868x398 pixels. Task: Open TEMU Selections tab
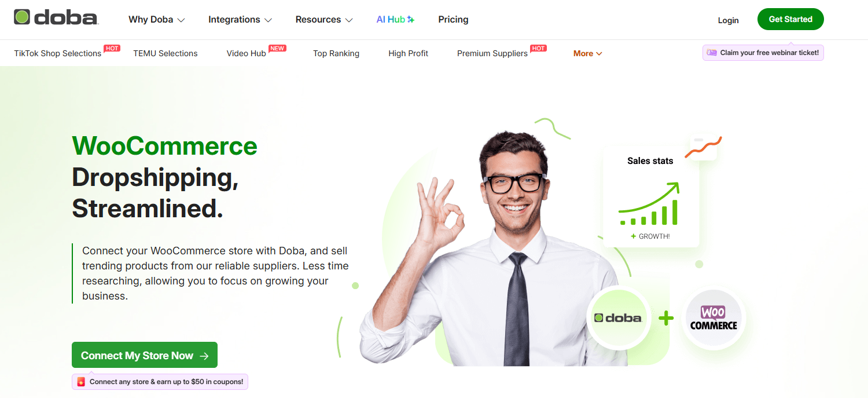click(165, 53)
